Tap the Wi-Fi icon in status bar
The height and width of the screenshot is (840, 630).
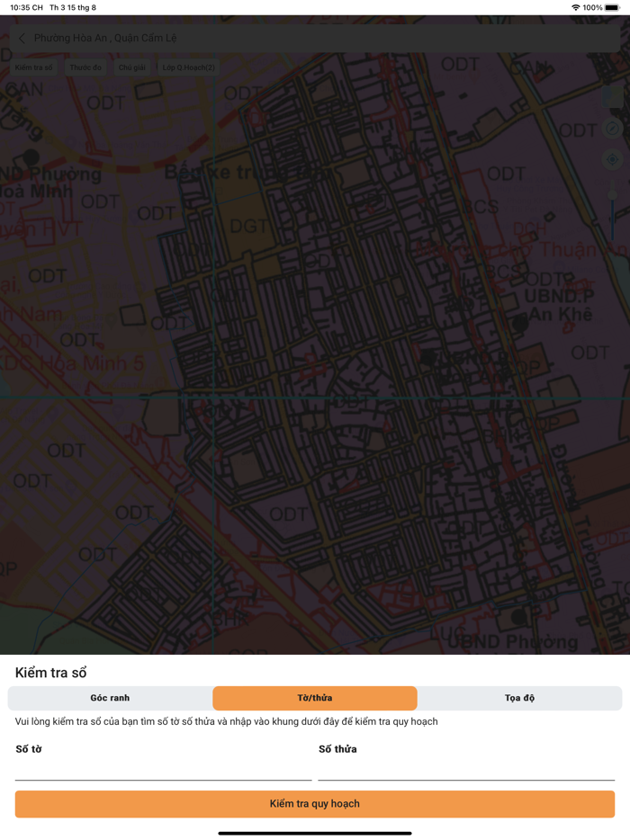pos(576,7)
